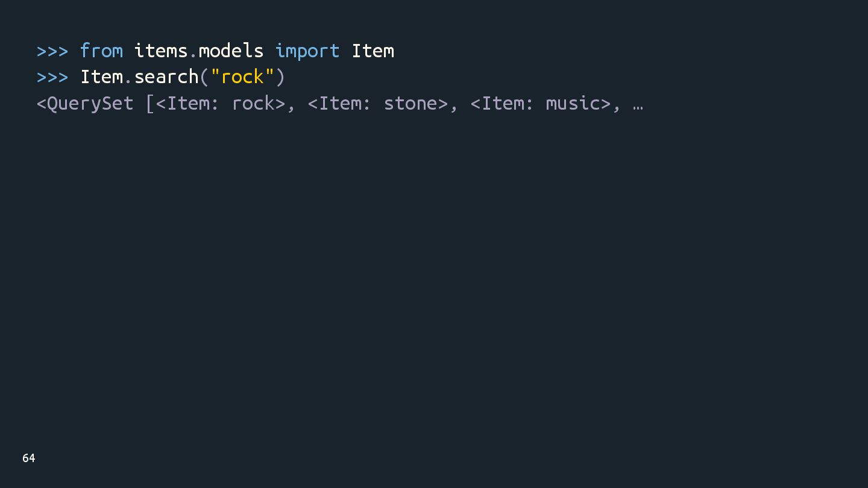Click slide number 64
868x488 pixels.
[29, 458]
